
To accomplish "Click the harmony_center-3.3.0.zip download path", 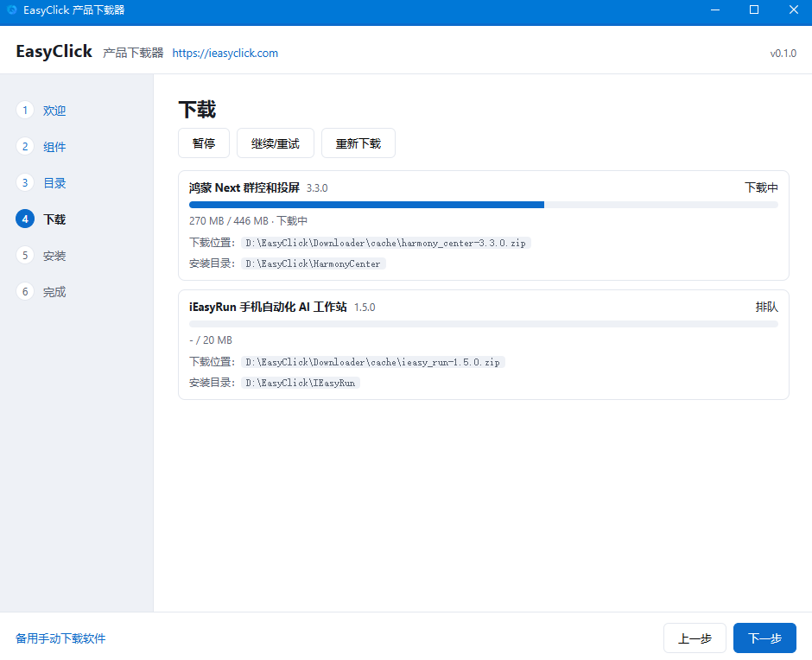I will click(386, 243).
